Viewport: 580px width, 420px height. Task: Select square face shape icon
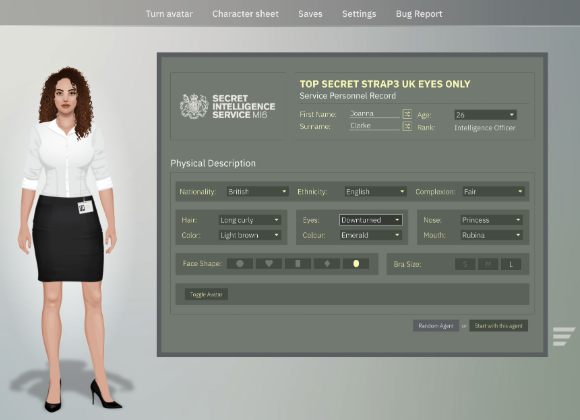(x=298, y=263)
